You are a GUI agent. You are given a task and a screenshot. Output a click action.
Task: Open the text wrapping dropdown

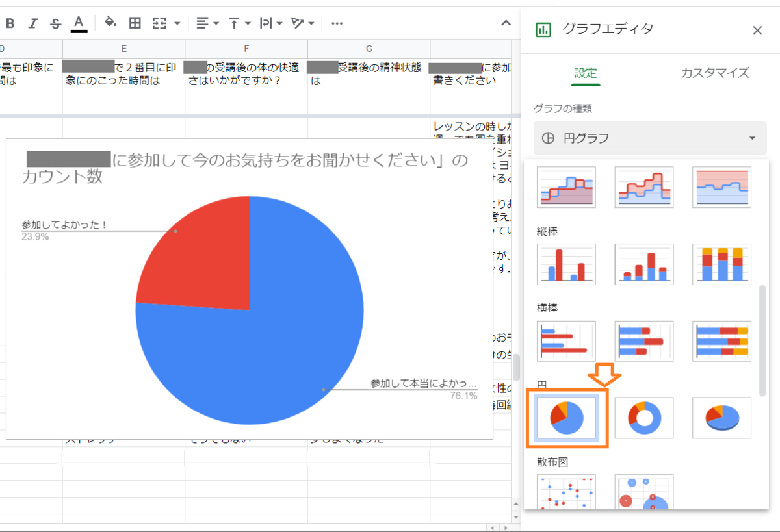click(x=270, y=23)
